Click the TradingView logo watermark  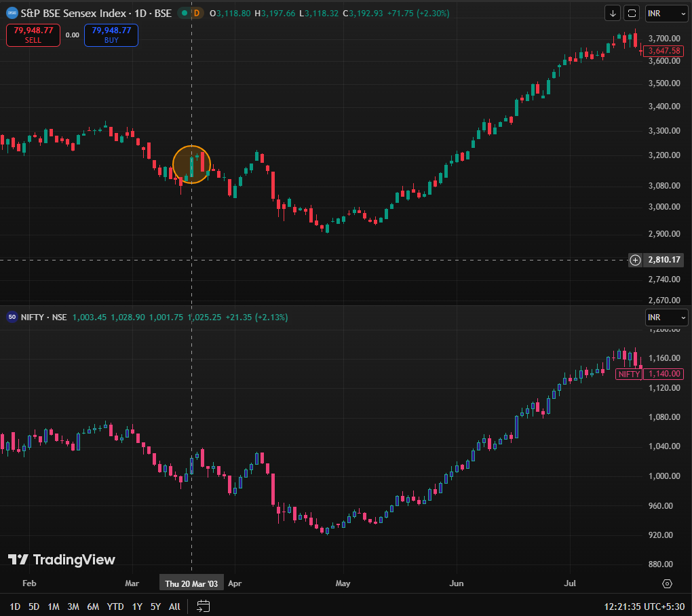coord(62,560)
